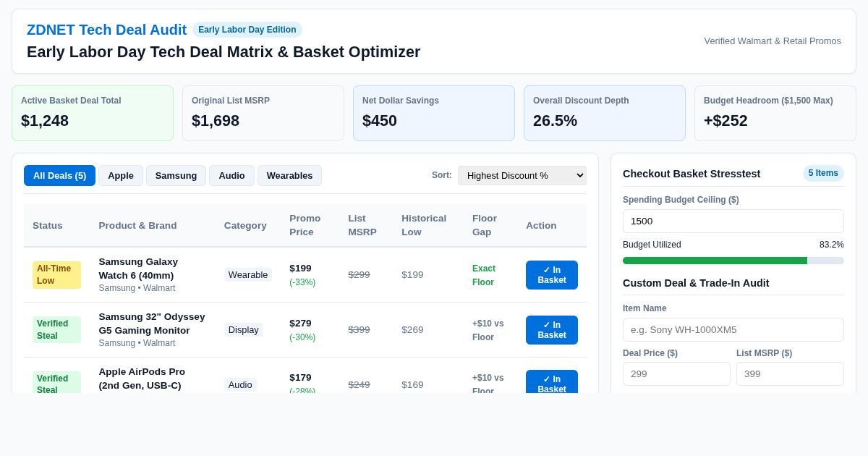Viewport: 868px width, 456px height.
Task: Click the Status column header
Action: [48, 225]
